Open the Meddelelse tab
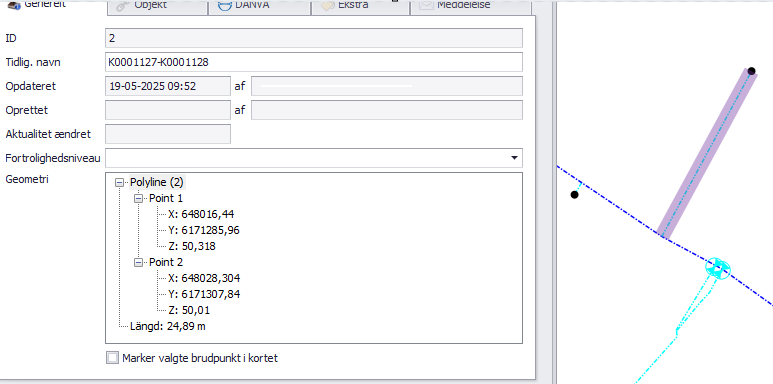Image resolution: width=773 pixels, height=384 pixels. tap(470, 6)
